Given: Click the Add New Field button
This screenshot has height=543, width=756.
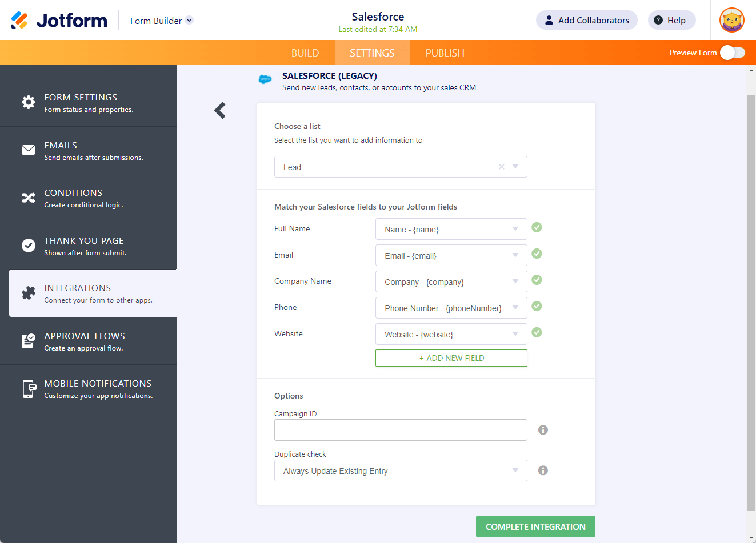Looking at the screenshot, I should (451, 358).
